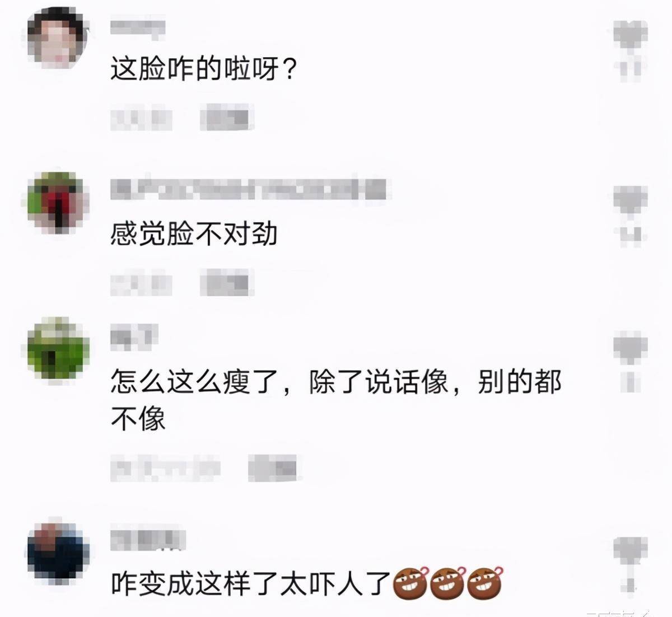Screen dimensions: 672x617
Task: Select blurred username above "咋变成这样了太吓人了"
Action: 148,539
